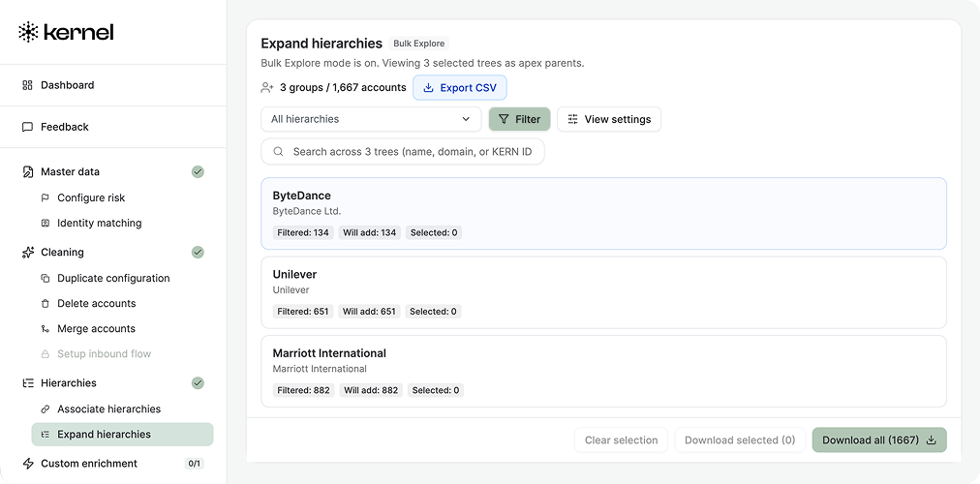Image resolution: width=980 pixels, height=484 pixels.
Task: Click the Merge accounts branch icon
Action: pos(45,328)
